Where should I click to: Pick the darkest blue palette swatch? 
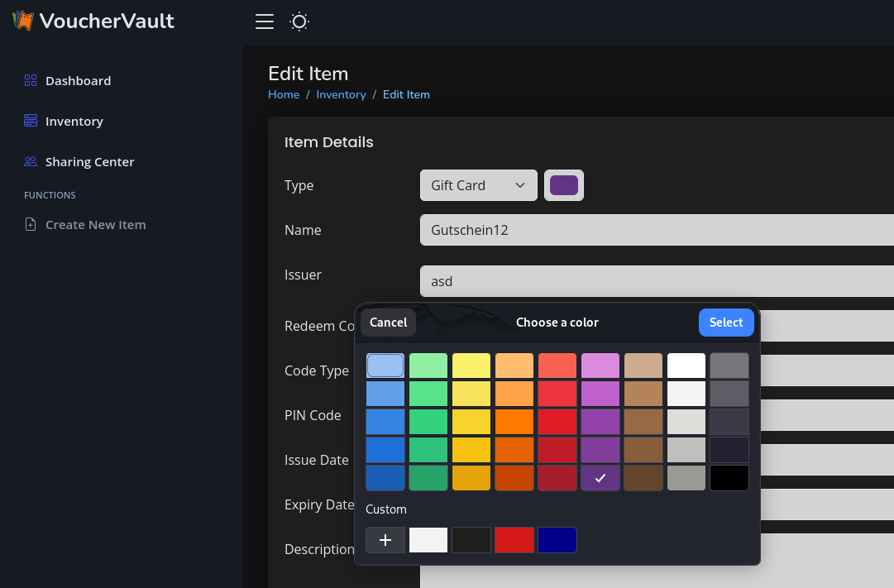pyautogui.click(x=385, y=478)
